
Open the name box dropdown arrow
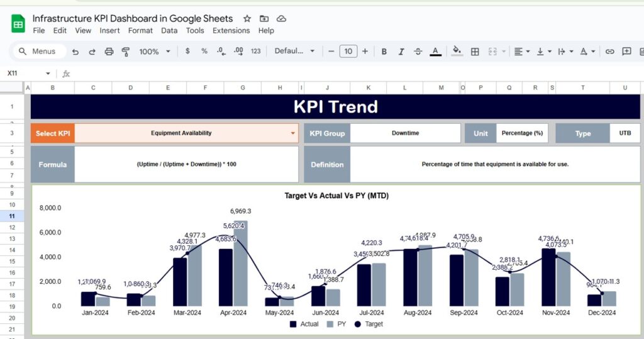(48, 73)
